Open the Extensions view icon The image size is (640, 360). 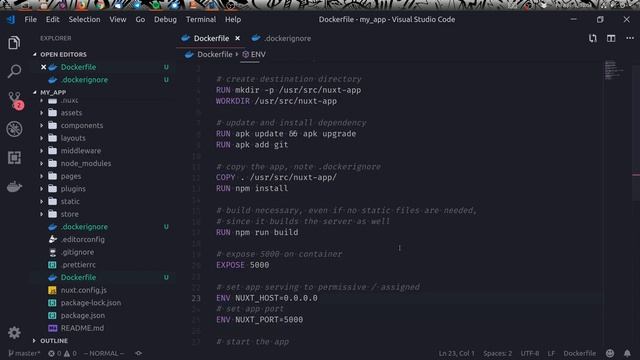coord(14,158)
